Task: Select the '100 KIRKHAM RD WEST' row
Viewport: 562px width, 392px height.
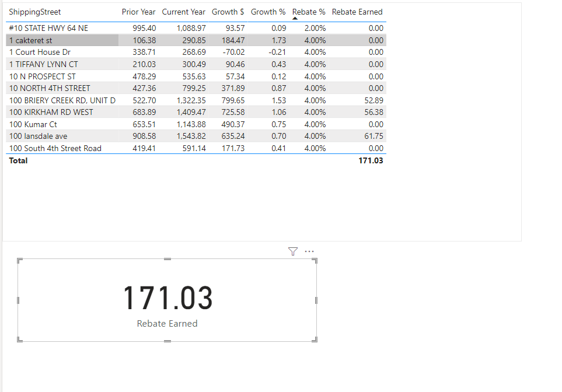Action: (196, 112)
